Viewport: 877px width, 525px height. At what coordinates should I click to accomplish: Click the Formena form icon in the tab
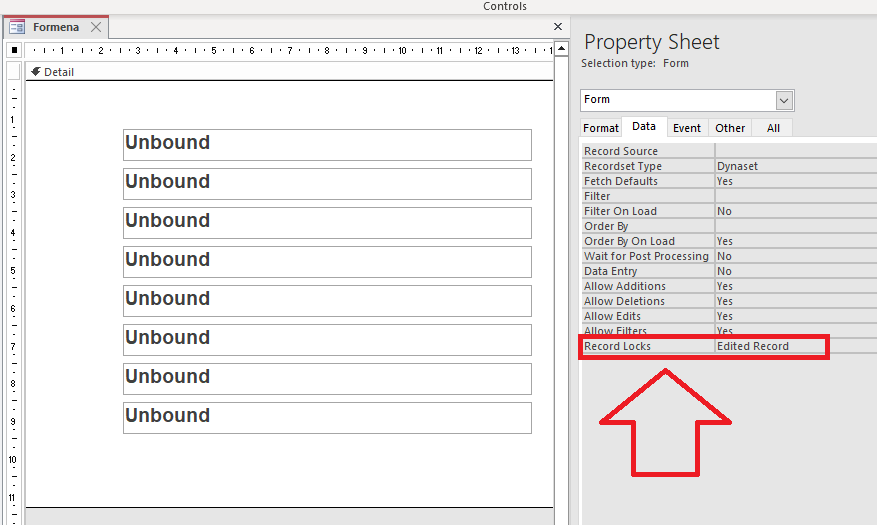17,27
